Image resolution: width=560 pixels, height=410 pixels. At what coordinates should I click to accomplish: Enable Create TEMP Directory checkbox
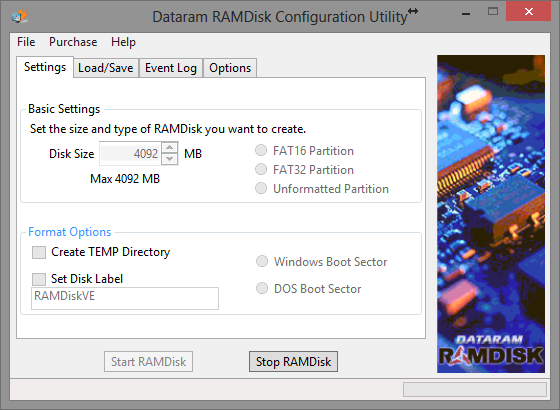39,252
